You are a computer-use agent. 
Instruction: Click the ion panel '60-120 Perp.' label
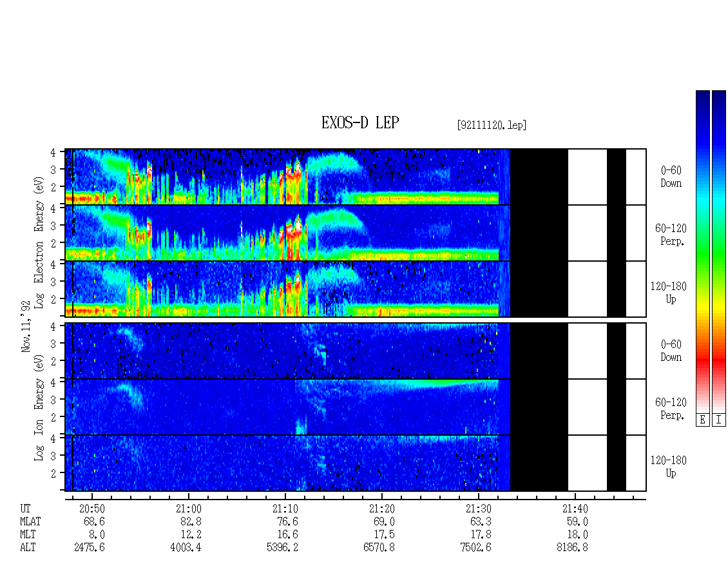[x=671, y=409]
